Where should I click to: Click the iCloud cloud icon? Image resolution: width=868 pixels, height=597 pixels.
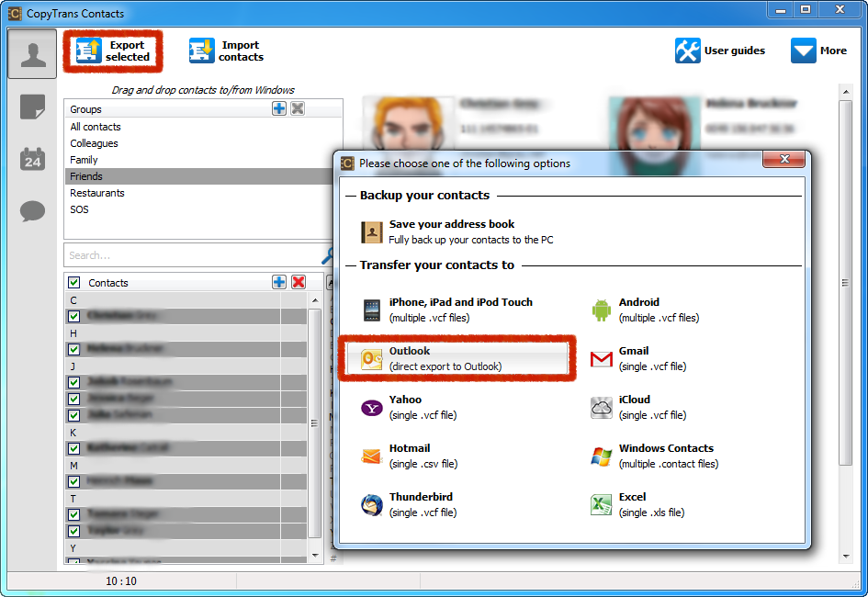[x=602, y=408]
